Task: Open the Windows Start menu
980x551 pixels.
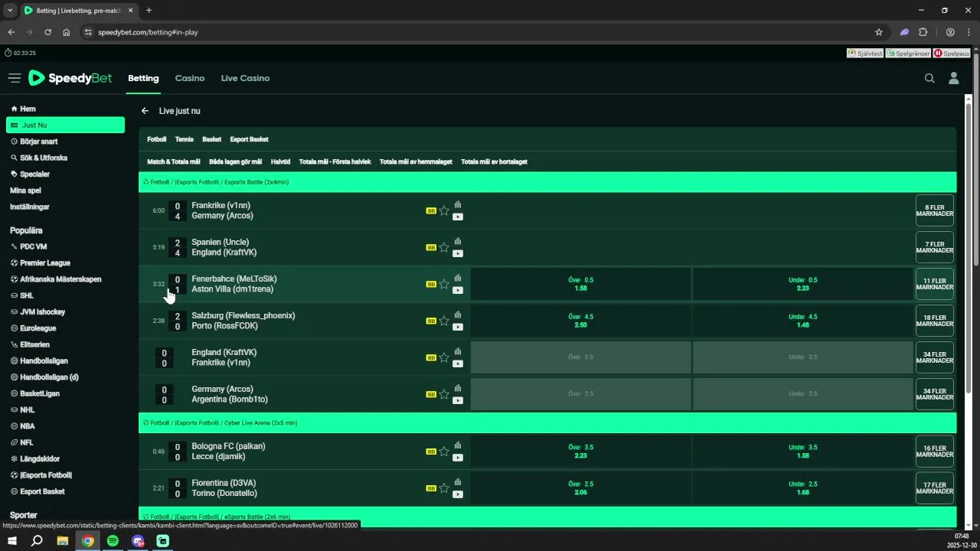Action: pos(12,541)
